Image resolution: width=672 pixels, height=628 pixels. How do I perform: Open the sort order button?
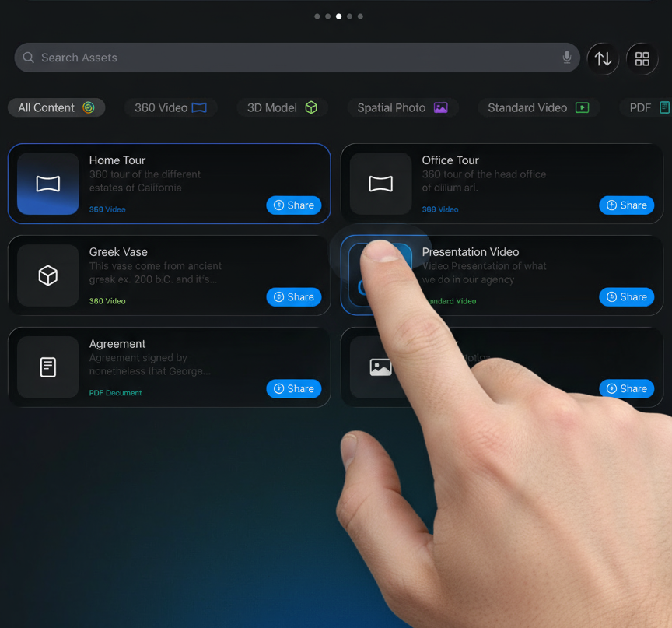[603, 58]
